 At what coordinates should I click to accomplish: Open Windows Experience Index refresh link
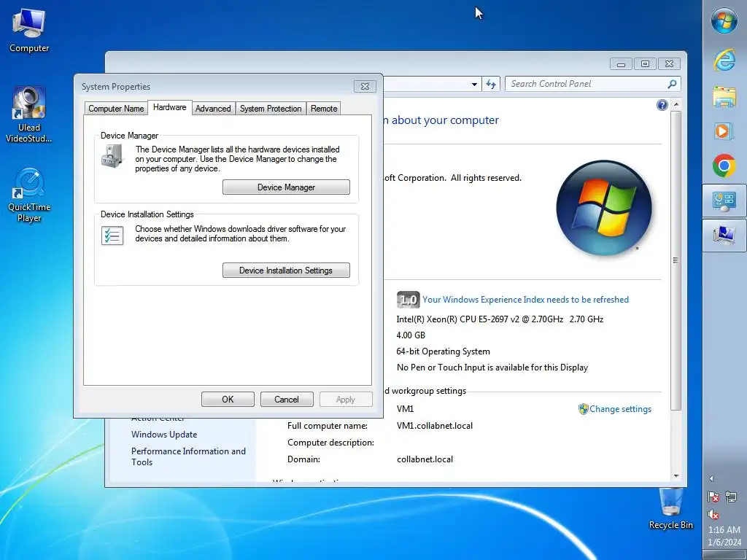[x=525, y=300]
